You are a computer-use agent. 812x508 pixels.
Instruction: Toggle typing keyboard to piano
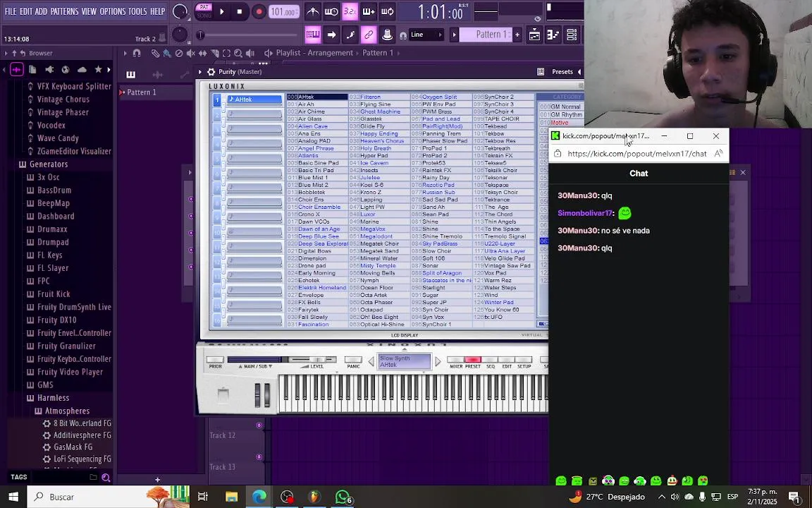(x=313, y=35)
